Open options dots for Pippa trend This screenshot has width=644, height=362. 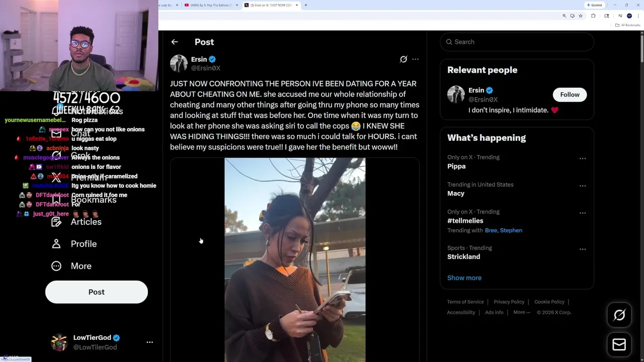(583, 159)
